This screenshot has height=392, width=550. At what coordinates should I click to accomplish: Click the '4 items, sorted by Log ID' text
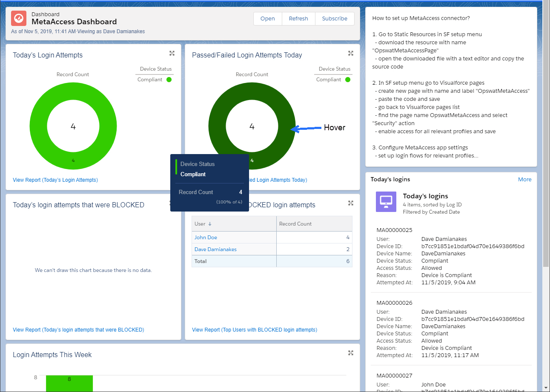pos(432,205)
